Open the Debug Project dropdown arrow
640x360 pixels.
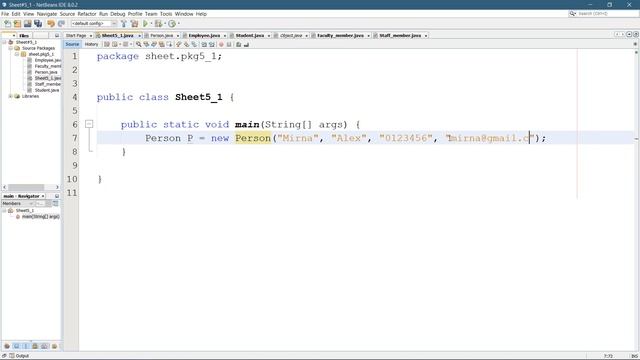click(x=164, y=24)
